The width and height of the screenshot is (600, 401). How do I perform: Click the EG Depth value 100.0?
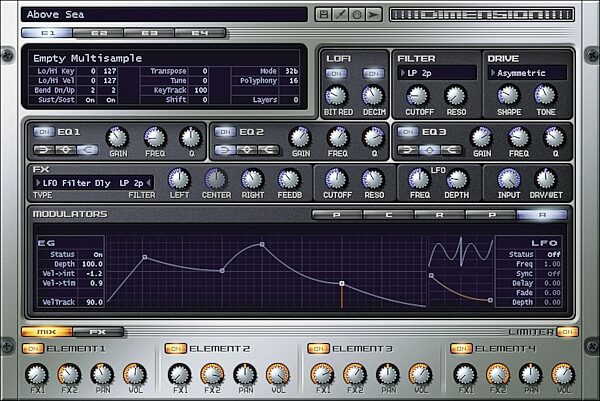point(92,264)
